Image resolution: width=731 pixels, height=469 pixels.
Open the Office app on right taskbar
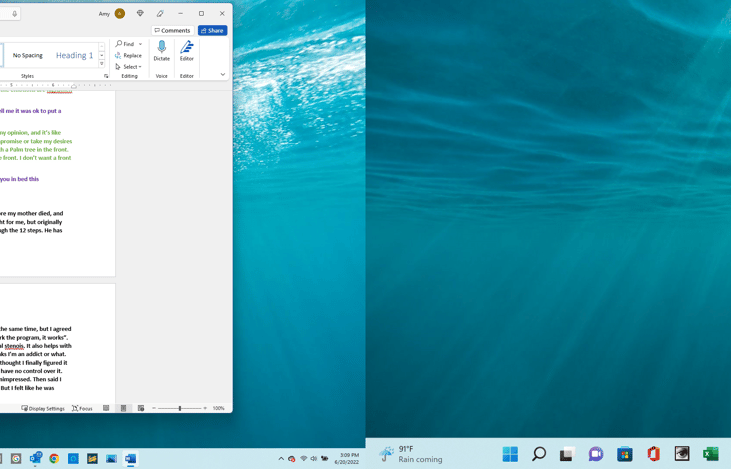click(x=654, y=454)
